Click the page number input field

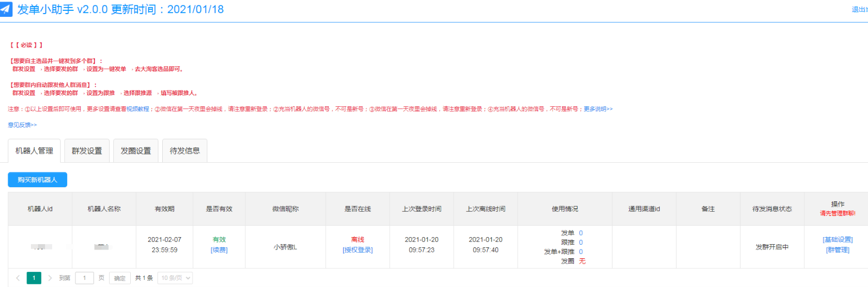[85, 278]
